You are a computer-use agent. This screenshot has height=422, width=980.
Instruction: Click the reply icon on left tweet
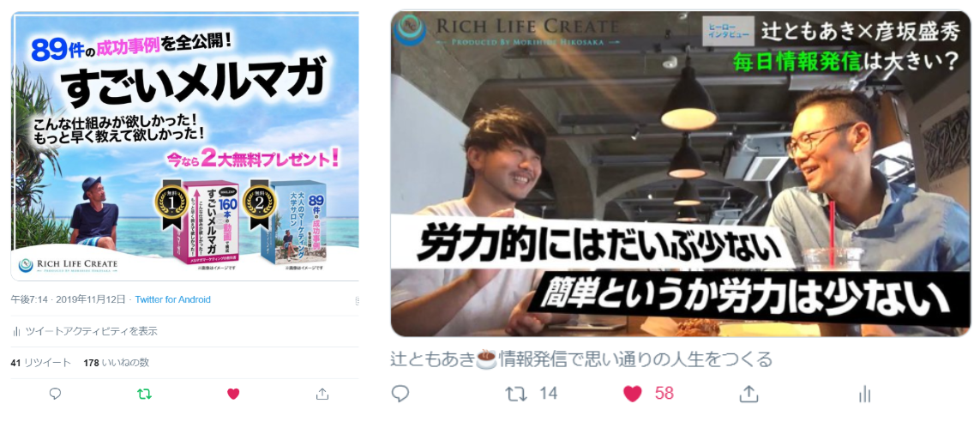pos(55,394)
